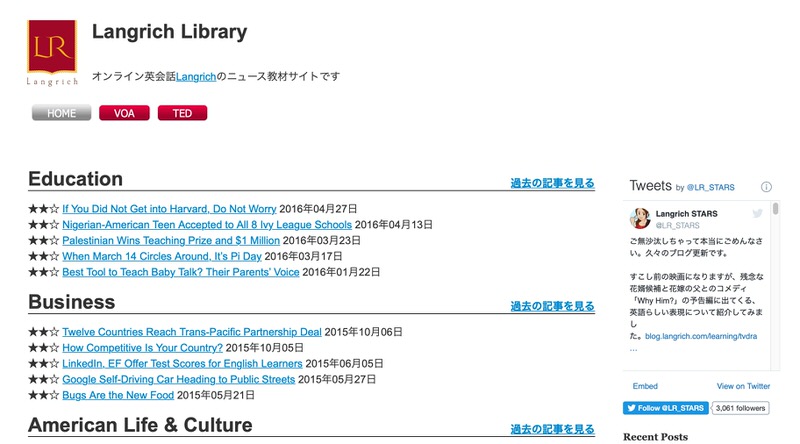This screenshot has width=800, height=444.
Task: Open Nigerian-American Teen Ivy League article
Action: tap(207, 225)
